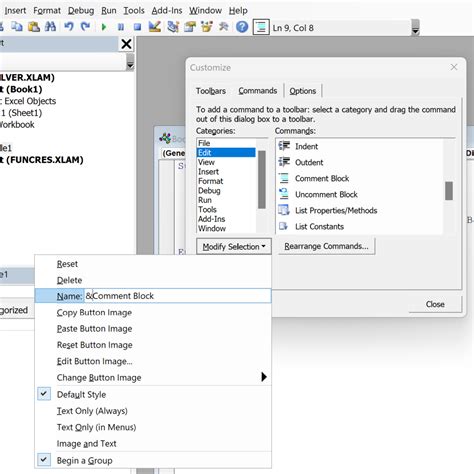Click the Rearrange Commands button
Screen dimensions: 474x474
coord(326,246)
